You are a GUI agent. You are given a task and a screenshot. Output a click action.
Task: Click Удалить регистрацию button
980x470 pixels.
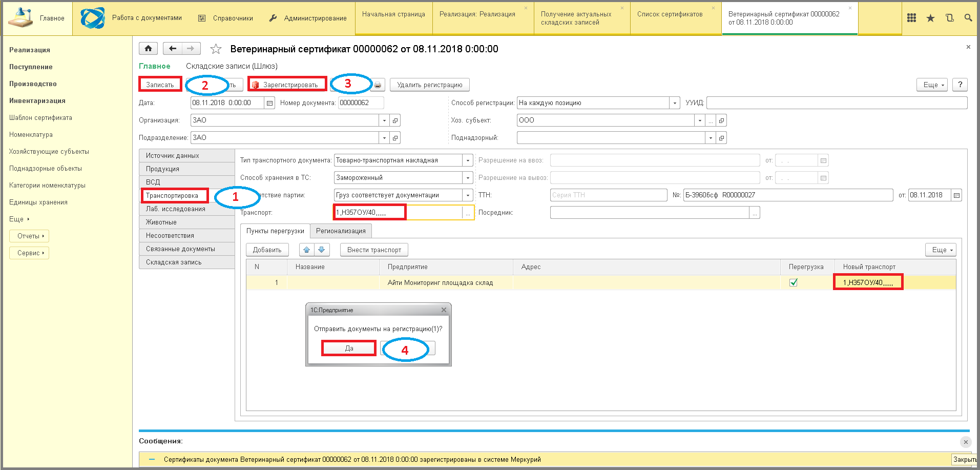coord(429,85)
